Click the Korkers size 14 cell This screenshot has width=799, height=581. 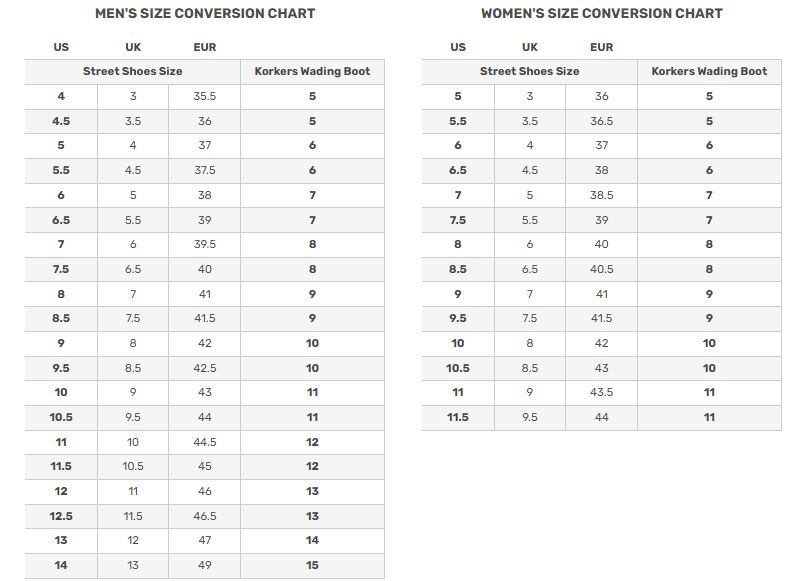pyautogui.click(x=312, y=540)
